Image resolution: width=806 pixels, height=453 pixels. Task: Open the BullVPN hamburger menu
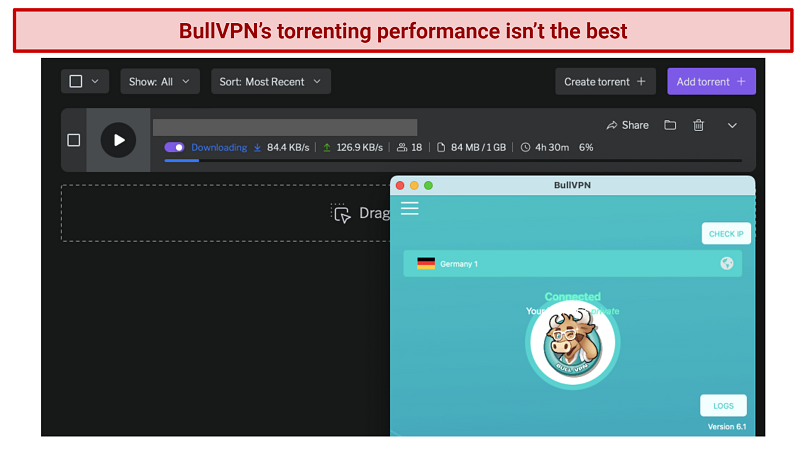(x=410, y=208)
